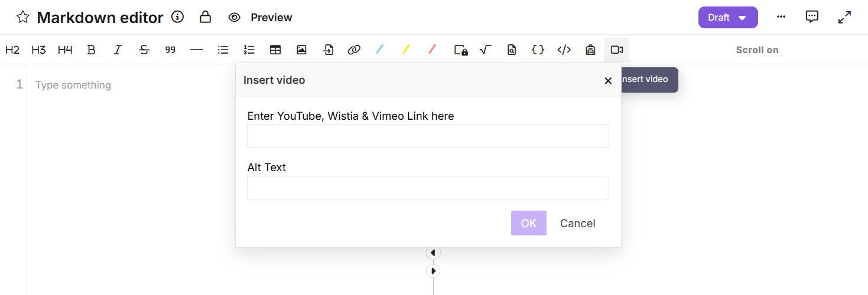Select the red error callout marker
The height and width of the screenshot is (295, 868).
click(432, 50)
